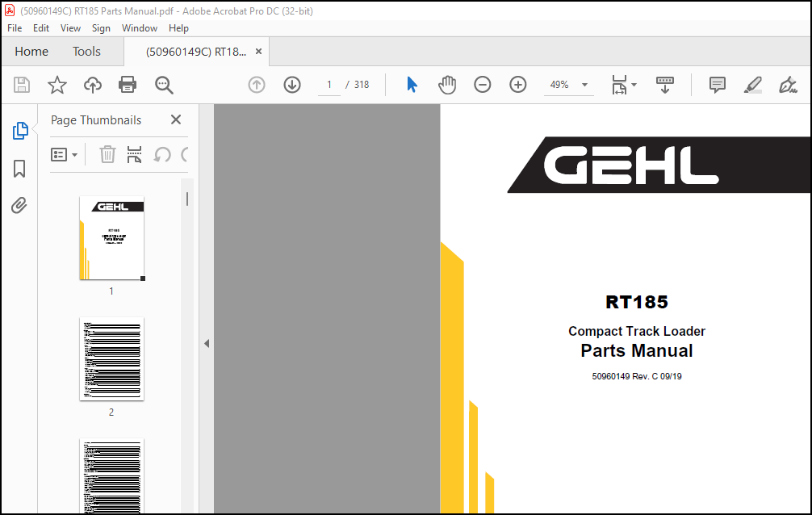Rotate page counterclockwise icon
812x515 pixels.
click(x=162, y=154)
